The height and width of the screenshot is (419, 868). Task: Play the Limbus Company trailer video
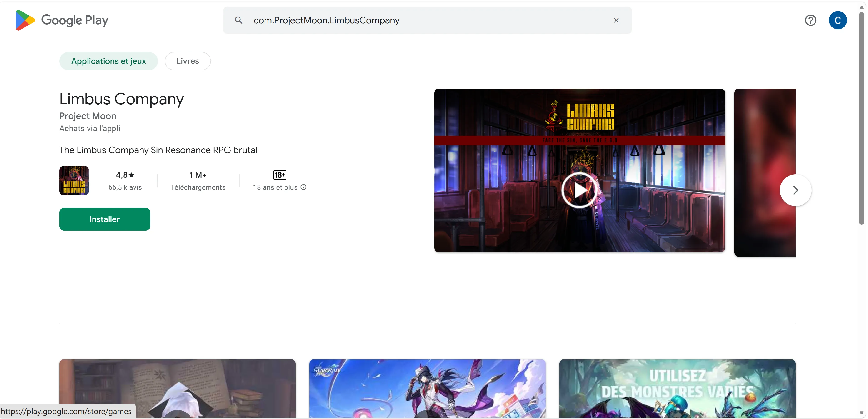pyautogui.click(x=579, y=190)
